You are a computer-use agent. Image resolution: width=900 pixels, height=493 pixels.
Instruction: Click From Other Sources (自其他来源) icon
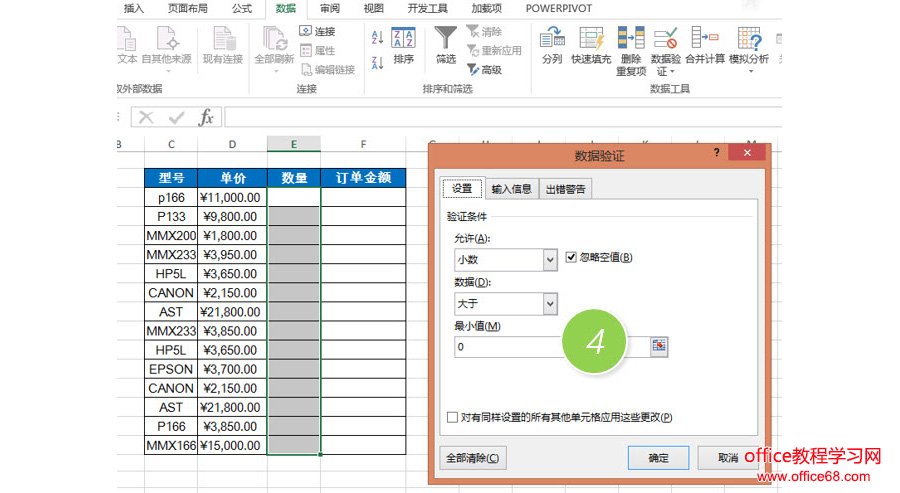[x=167, y=39]
